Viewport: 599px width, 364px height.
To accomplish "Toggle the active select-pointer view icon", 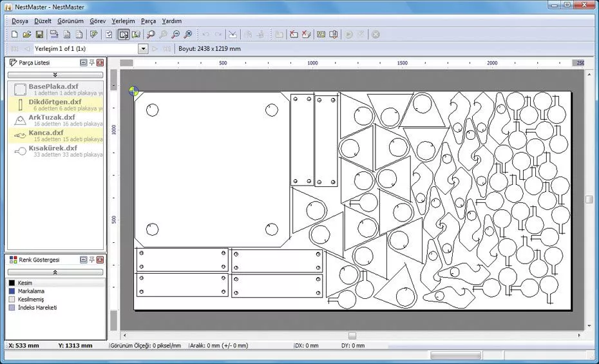I will [124, 34].
